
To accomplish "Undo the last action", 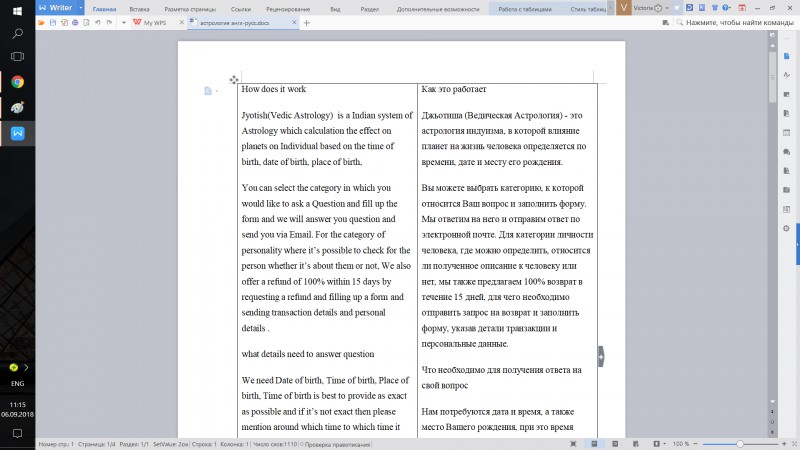I will [x=97, y=22].
